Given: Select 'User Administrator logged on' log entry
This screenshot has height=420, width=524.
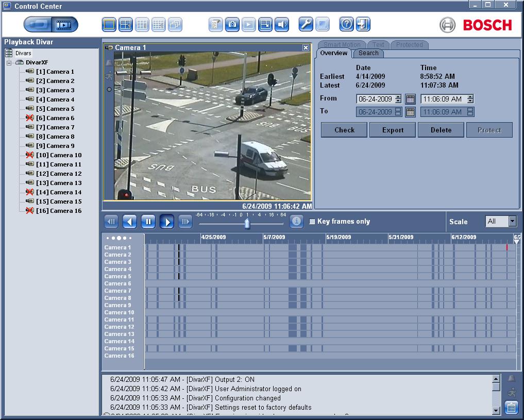Looking at the screenshot, I should 206,389.
